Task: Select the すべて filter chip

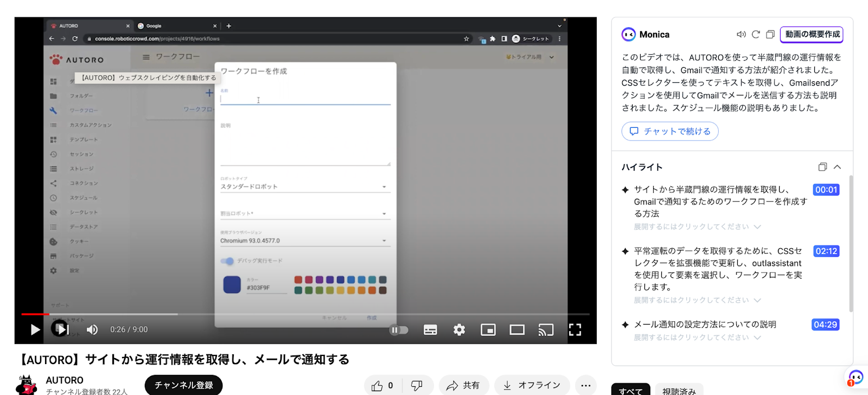Action: pos(630,390)
